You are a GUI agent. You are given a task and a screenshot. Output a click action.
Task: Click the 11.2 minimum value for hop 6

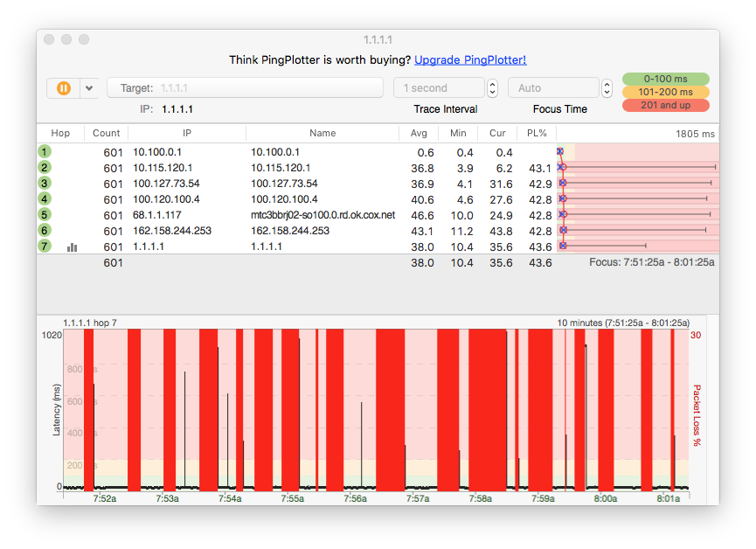pyautogui.click(x=461, y=232)
